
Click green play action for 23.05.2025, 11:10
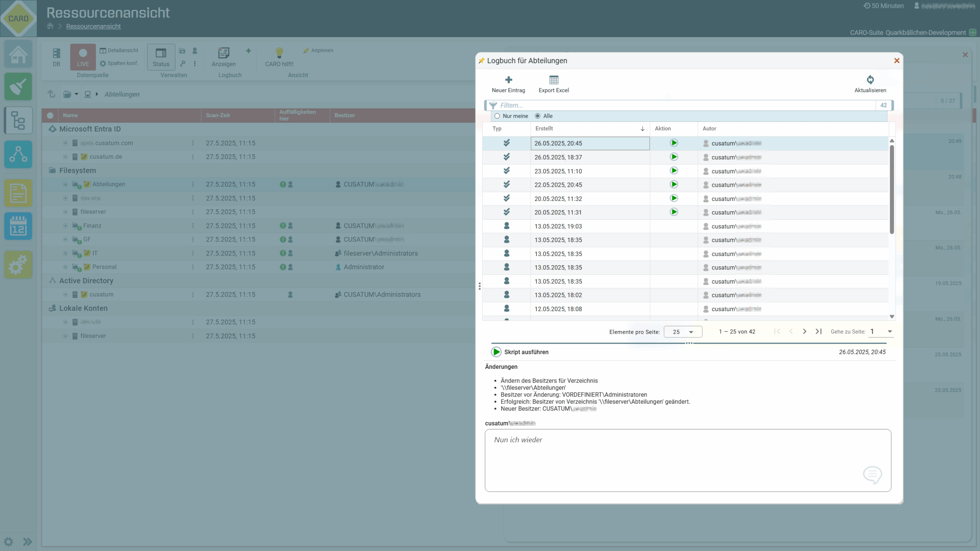tap(674, 171)
